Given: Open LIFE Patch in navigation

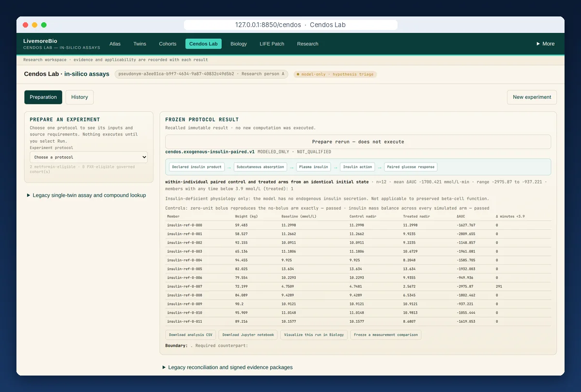Looking at the screenshot, I should (272, 44).
